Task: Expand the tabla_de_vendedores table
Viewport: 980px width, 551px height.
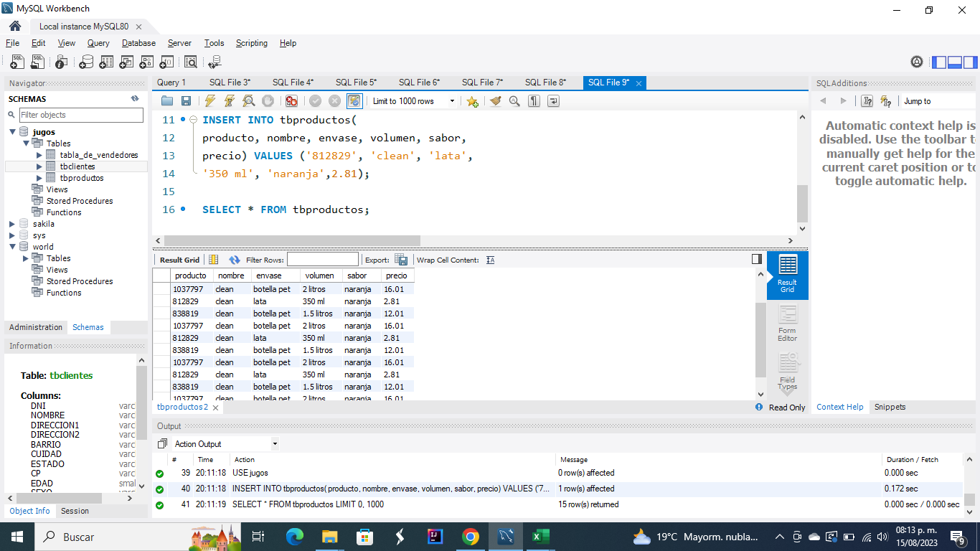Action: pos(39,155)
